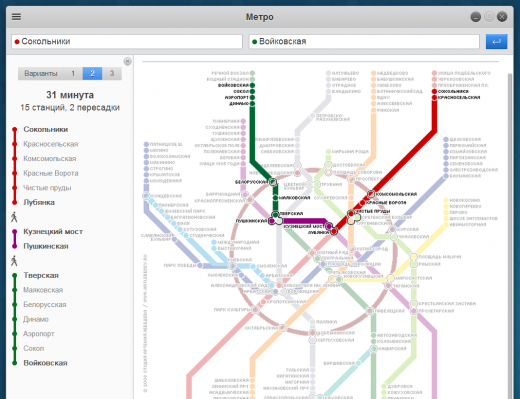Select Тверская in the route list
520x399 pixels.
(x=41, y=275)
